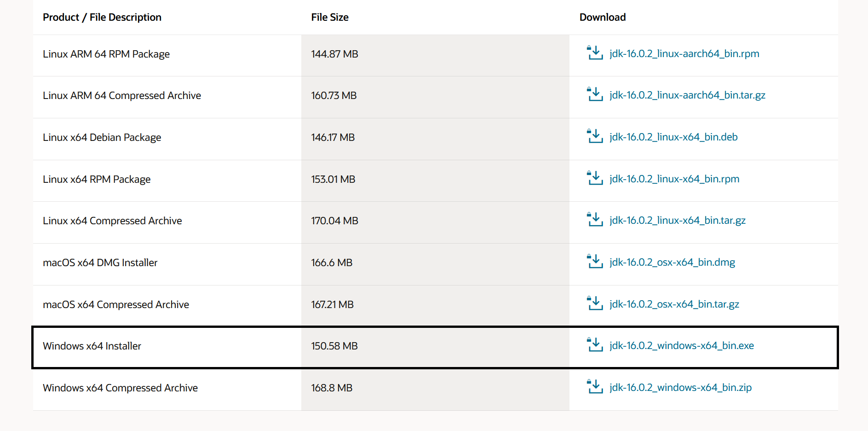Click download icon for windows-x64_bin.zip
This screenshot has height=431, width=868.
[595, 387]
